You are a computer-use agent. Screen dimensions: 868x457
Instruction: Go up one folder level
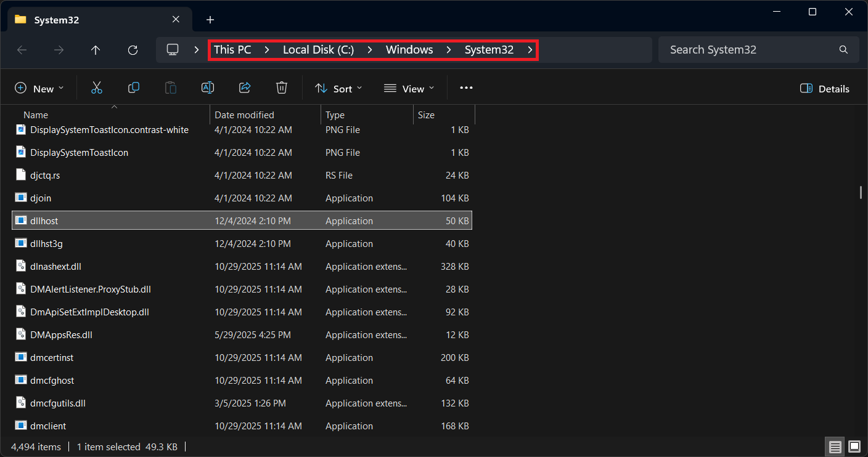coord(96,50)
